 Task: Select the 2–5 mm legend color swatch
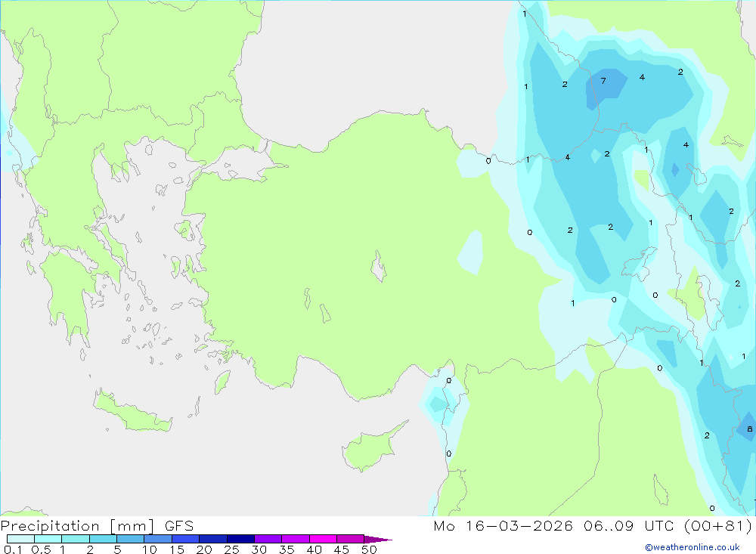pyautogui.click(x=103, y=539)
